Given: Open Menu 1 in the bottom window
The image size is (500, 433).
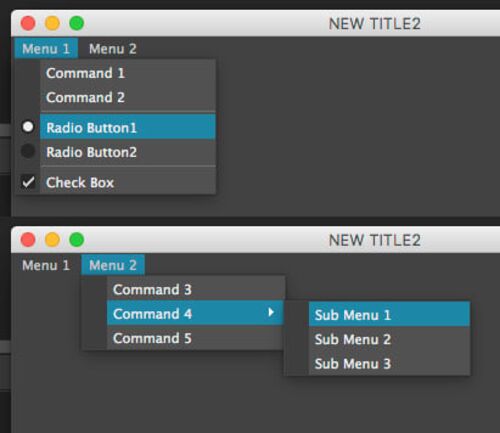Looking at the screenshot, I should point(46,265).
